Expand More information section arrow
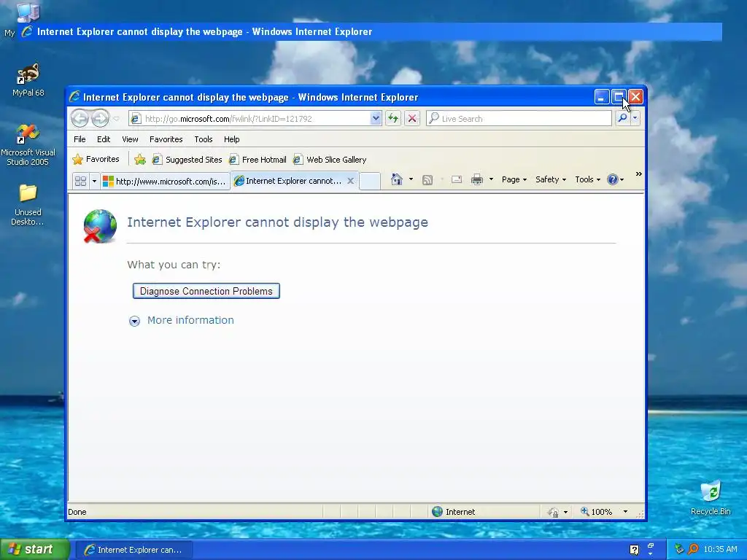 (x=134, y=321)
